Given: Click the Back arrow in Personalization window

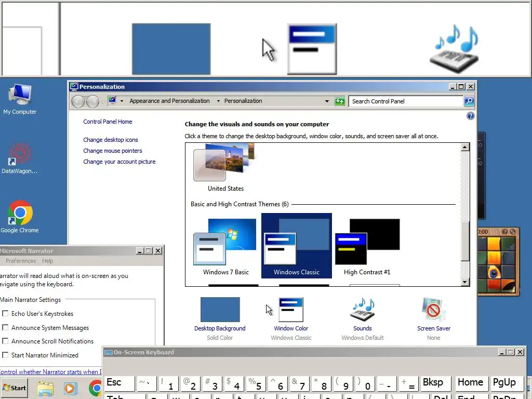Looking at the screenshot, I should tap(78, 101).
